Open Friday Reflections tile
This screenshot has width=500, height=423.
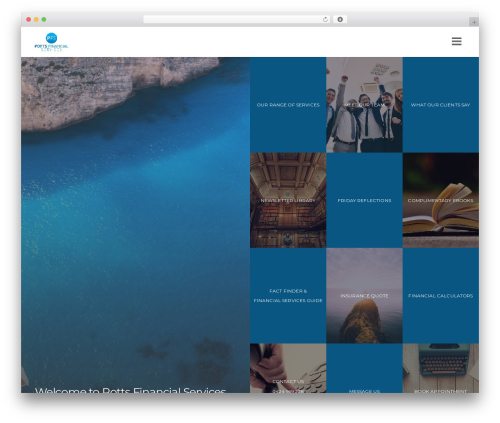click(x=364, y=200)
